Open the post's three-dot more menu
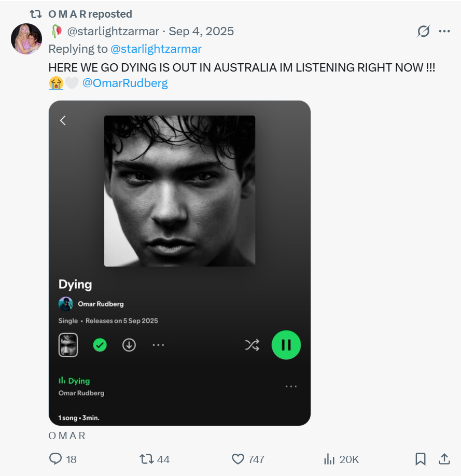Screen dimensions: 461x476 [444, 31]
